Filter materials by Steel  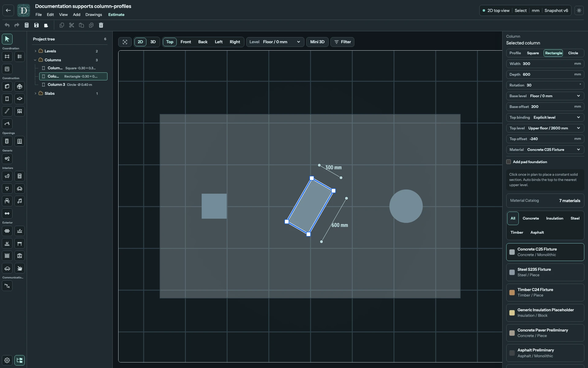pyautogui.click(x=575, y=218)
